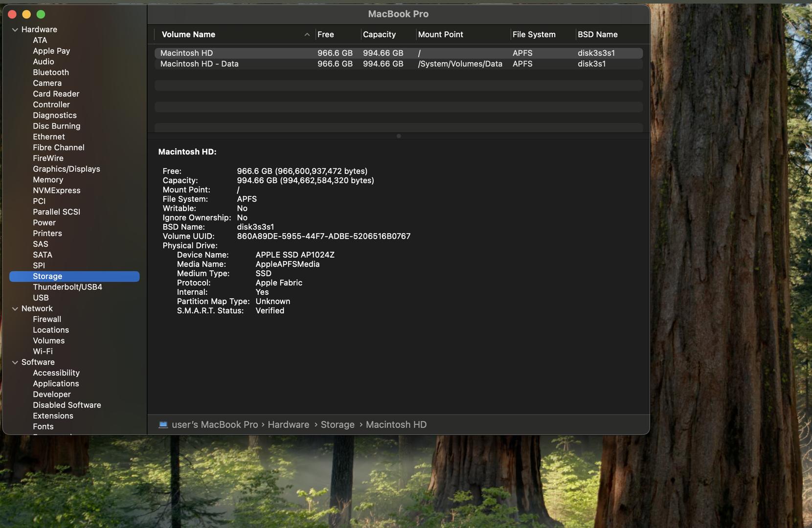The image size is (812, 528).
Task: Select Disabled Software item
Action: click(x=67, y=406)
